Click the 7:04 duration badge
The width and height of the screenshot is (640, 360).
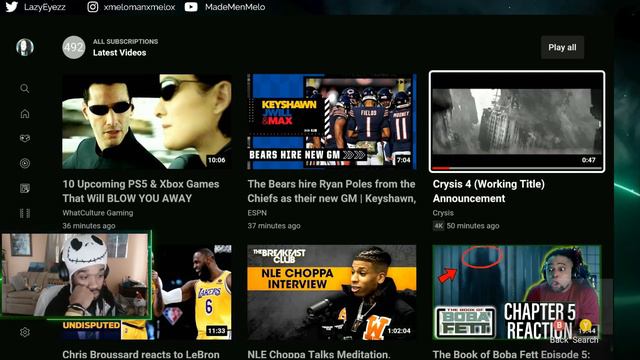[403, 160]
